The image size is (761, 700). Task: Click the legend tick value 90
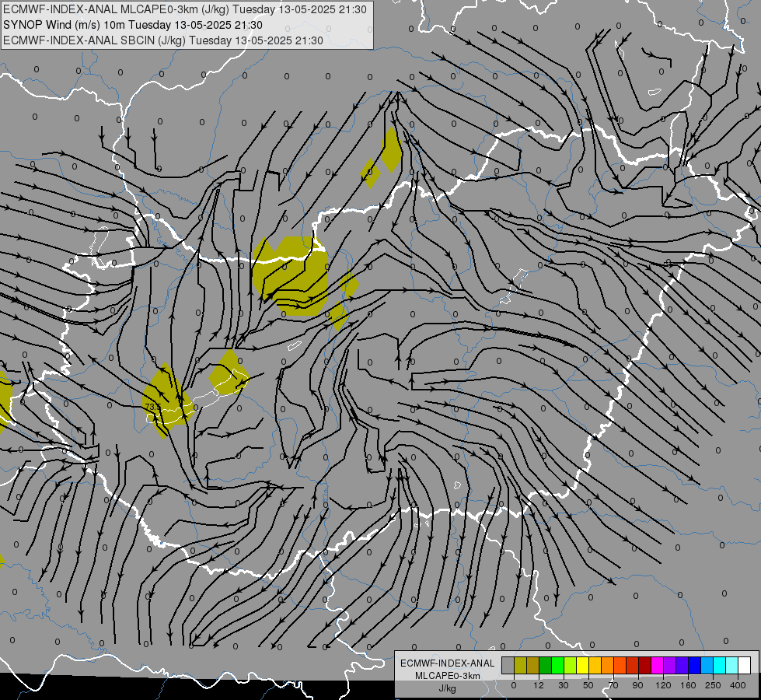pyautogui.click(x=637, y=685)
